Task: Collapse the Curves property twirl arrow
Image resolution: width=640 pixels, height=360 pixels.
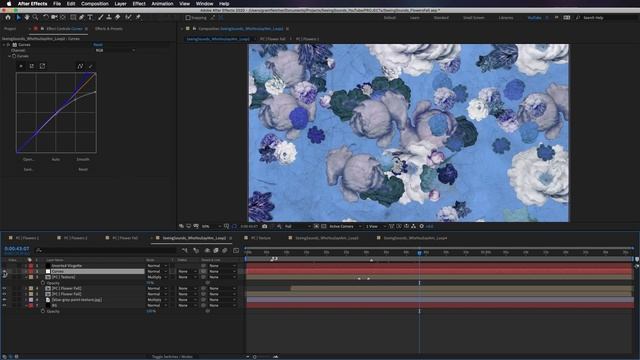Action: pos(9,56)
